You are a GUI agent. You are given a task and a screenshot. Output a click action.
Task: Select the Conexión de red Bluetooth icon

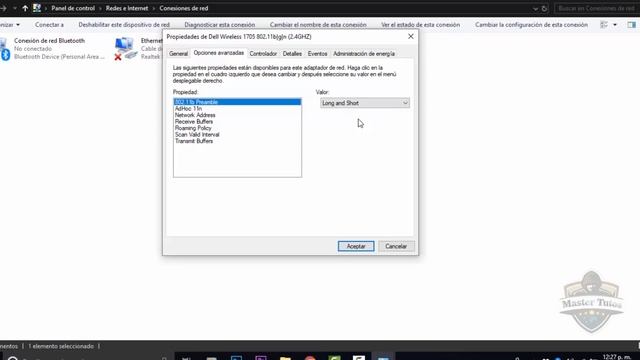5,49
